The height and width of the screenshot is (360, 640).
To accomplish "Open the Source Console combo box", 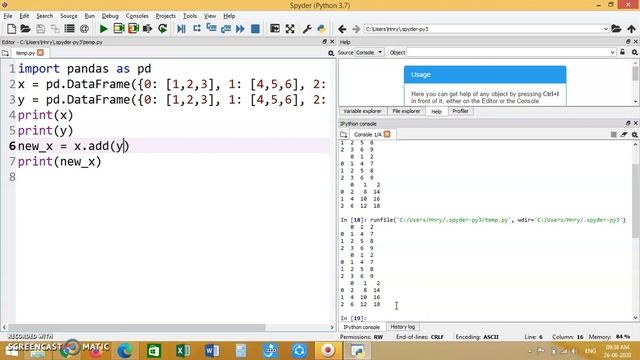I will click(x=369, y=52).
